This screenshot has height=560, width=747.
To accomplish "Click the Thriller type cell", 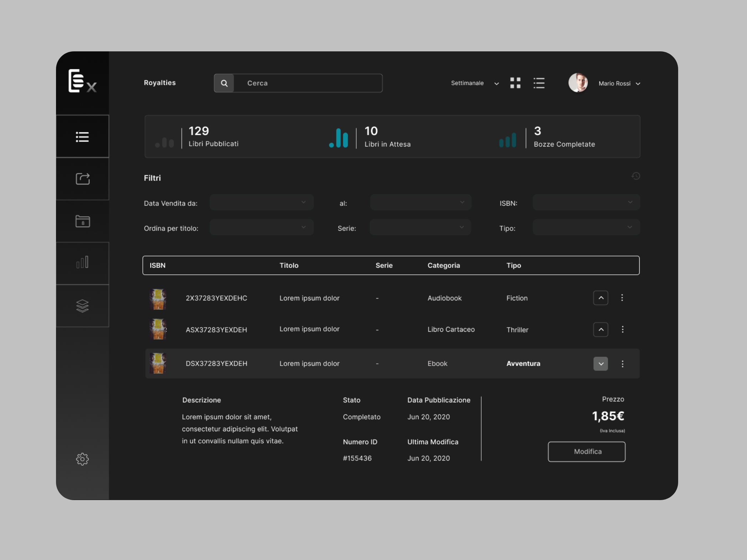I will click(x=517, y=330).
